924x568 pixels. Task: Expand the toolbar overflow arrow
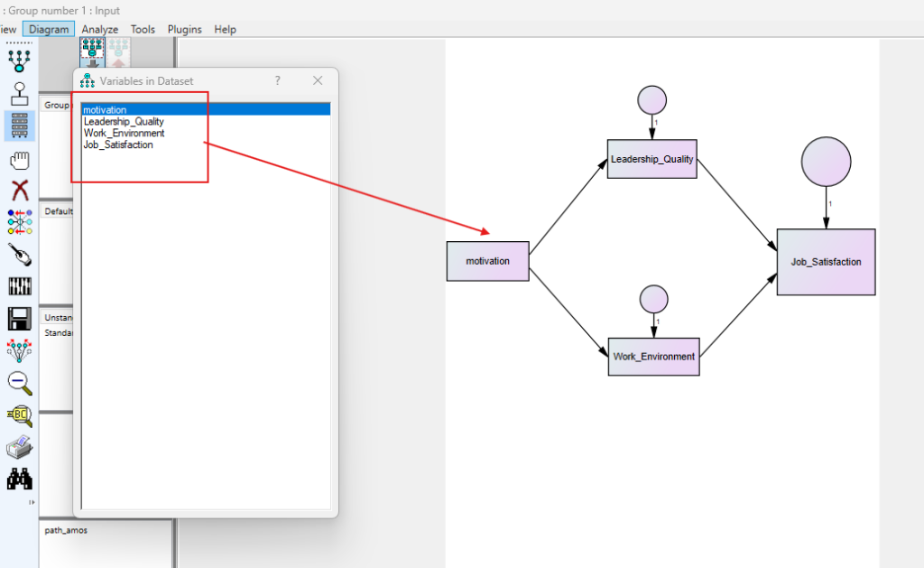[32, 502]
